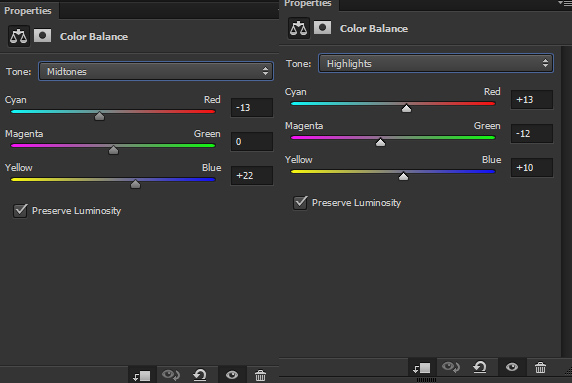Clip to layer icon in Midtones panel
The height and width of the screenshot is (383, 572).
click(142, 375)
